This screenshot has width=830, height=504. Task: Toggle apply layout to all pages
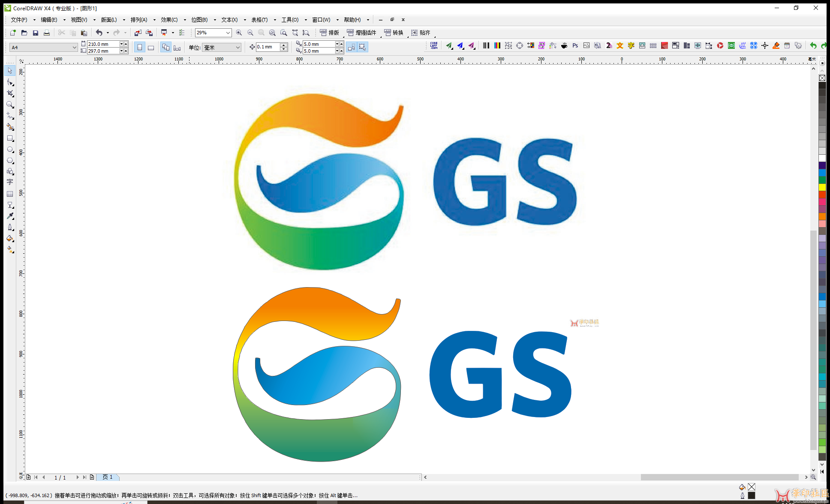[166, 47]
